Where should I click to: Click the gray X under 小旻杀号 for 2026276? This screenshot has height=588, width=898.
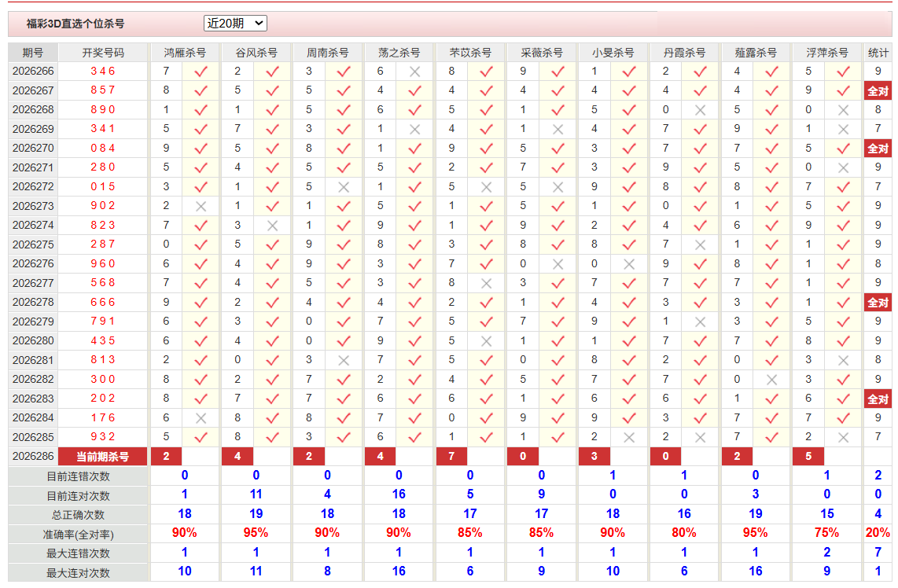629,264
